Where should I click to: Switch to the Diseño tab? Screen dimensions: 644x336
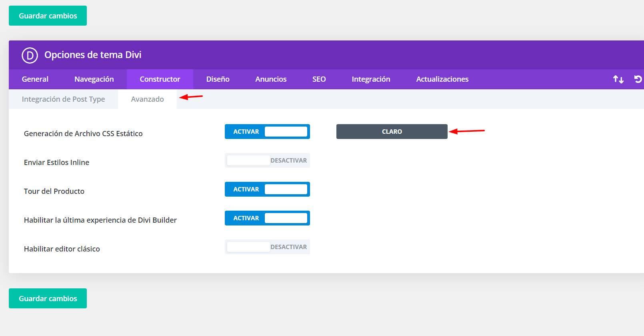click(218, 79)
